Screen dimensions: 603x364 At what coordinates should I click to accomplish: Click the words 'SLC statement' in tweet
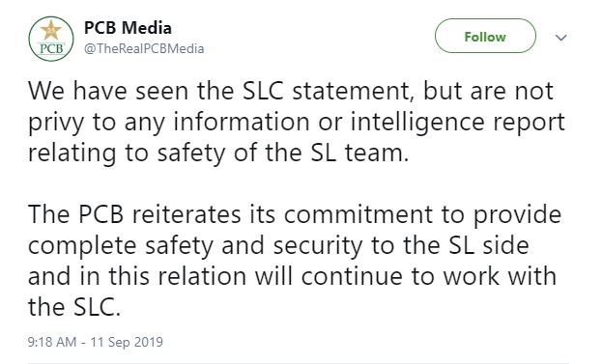[327, 91]
